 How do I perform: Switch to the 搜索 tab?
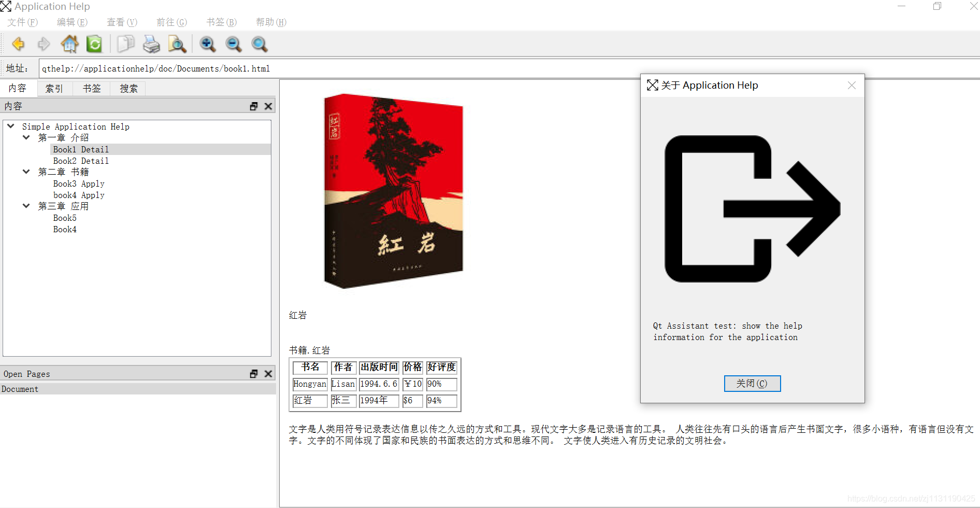128,89
